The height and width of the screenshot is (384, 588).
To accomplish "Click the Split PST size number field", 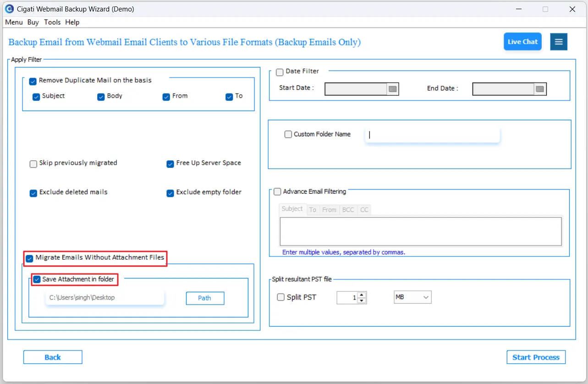I will [x=347, y=298].
